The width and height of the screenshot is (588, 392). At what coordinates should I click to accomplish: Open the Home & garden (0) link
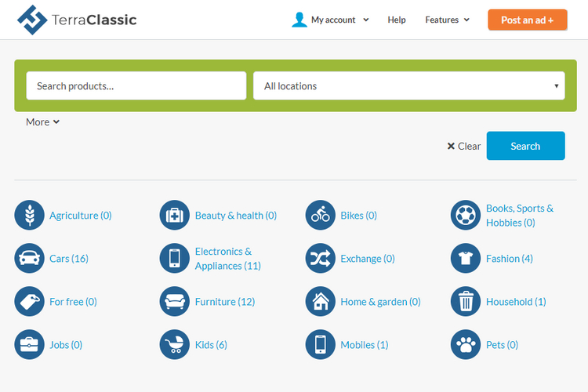coord(380,302)
